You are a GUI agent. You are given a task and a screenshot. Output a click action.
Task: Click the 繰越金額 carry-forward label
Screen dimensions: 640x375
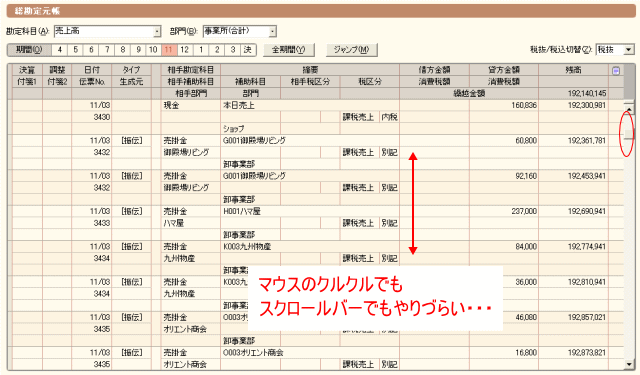tap(469, 93)
